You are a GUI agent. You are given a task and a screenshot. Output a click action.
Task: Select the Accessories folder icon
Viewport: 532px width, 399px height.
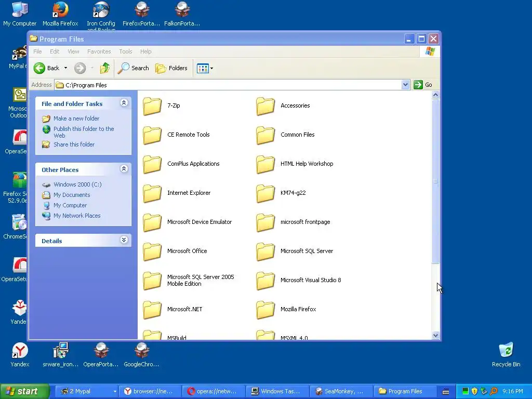click(x=265, y=106)
